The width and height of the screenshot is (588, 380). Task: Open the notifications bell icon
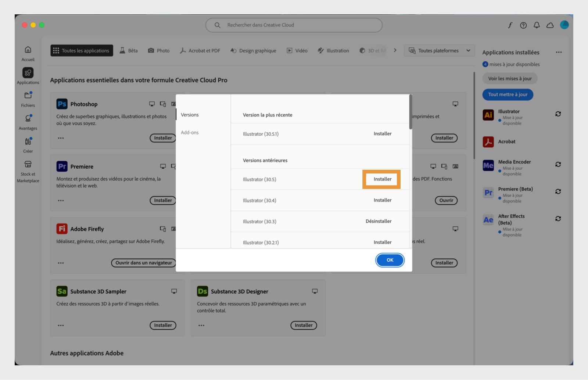point(537,25)
